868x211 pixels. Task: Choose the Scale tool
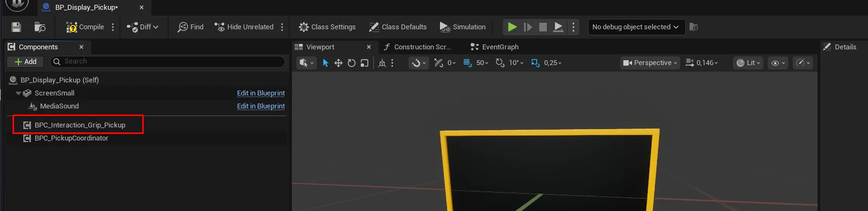(365, 63)
